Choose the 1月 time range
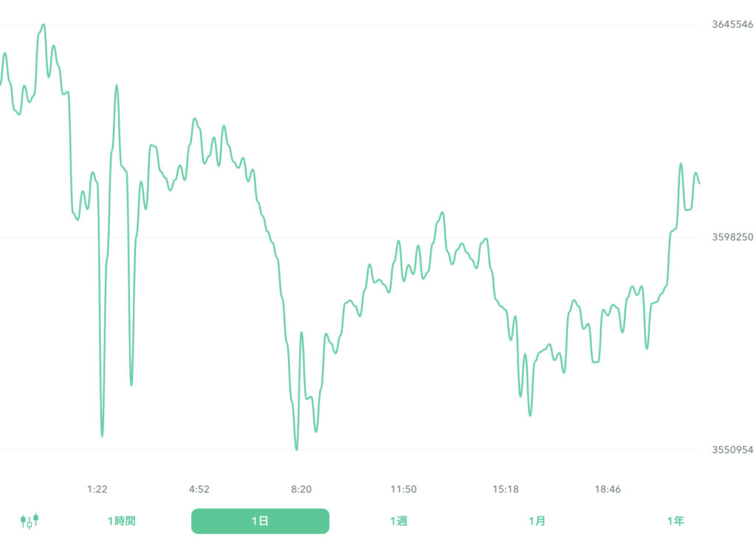Screen dimensions: 756x543 537,521
